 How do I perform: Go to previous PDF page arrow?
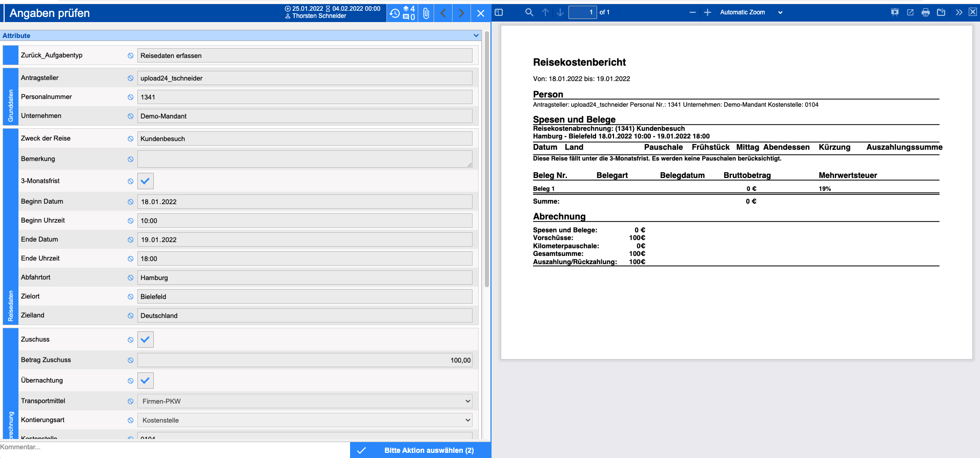[x=545, y=12]
